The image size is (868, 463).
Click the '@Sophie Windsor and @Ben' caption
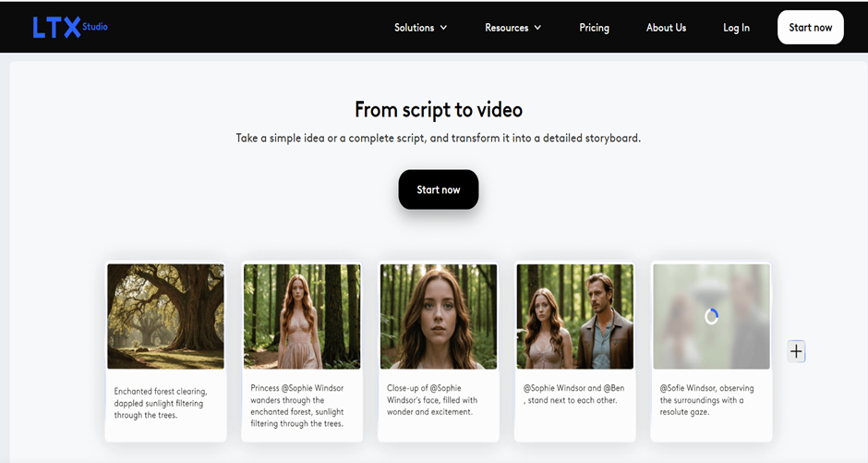coord(573,394)
